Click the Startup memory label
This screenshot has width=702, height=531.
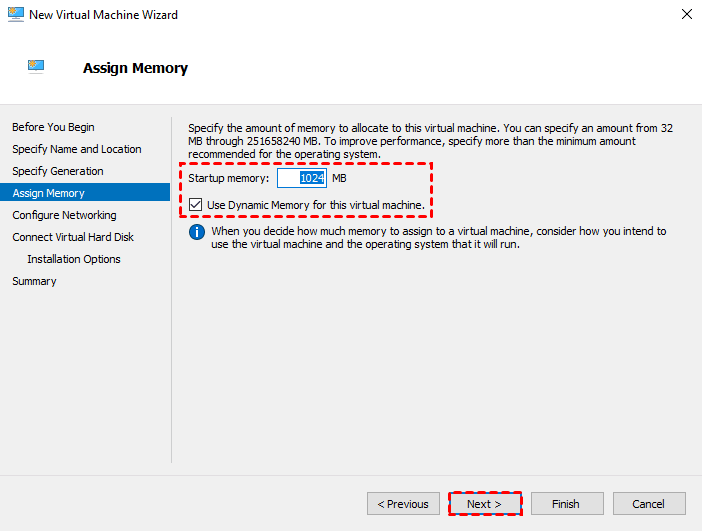coord(228,178)
